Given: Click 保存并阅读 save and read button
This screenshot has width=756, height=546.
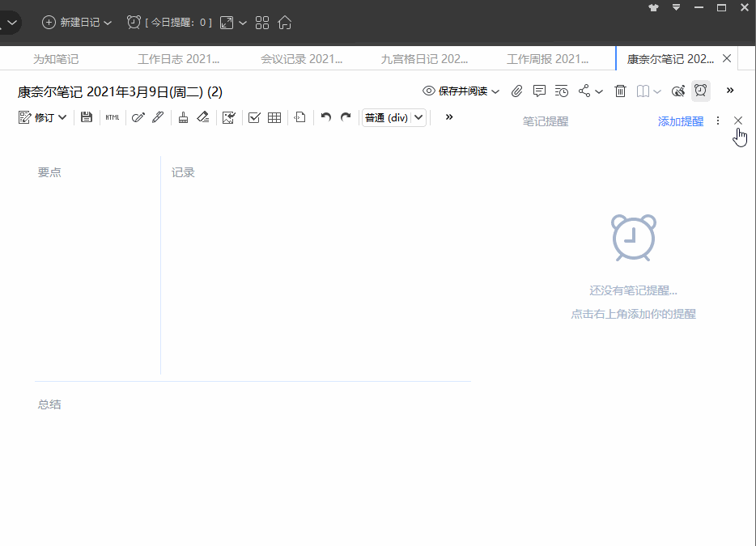Looking at the screenshot, I should coord(456,91).
